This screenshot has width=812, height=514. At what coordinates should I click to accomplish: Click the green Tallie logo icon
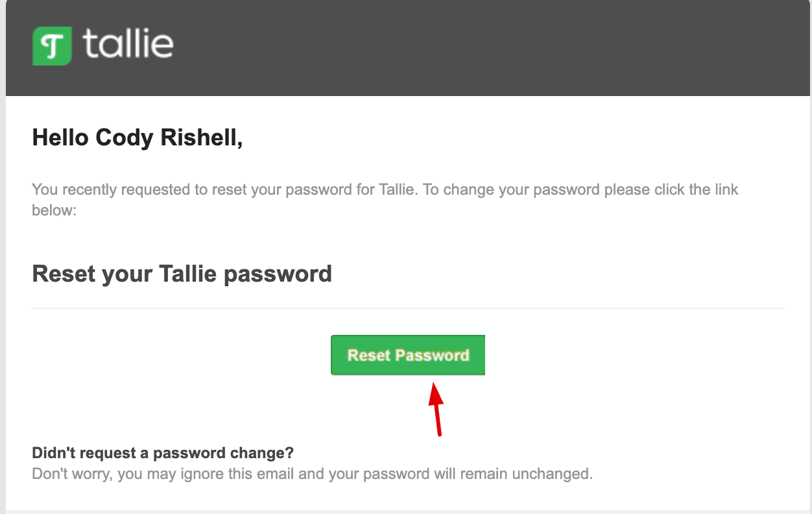[52, 46]
